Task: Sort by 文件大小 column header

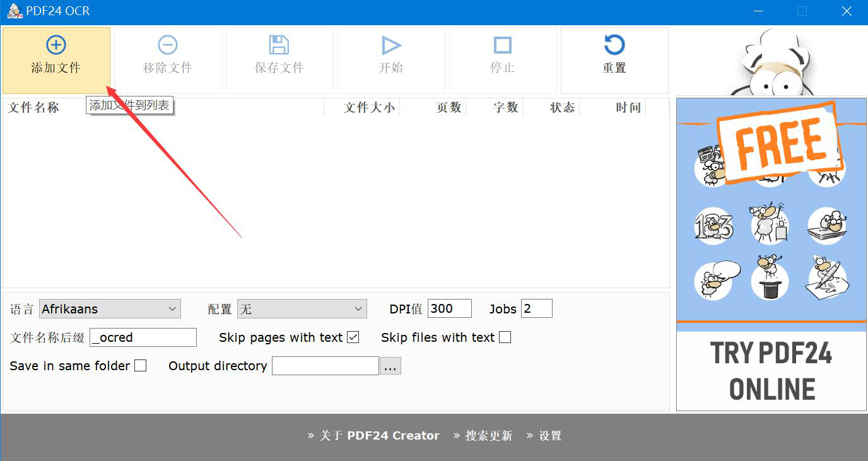Action: pyautogui.click(x=362, y=108)
